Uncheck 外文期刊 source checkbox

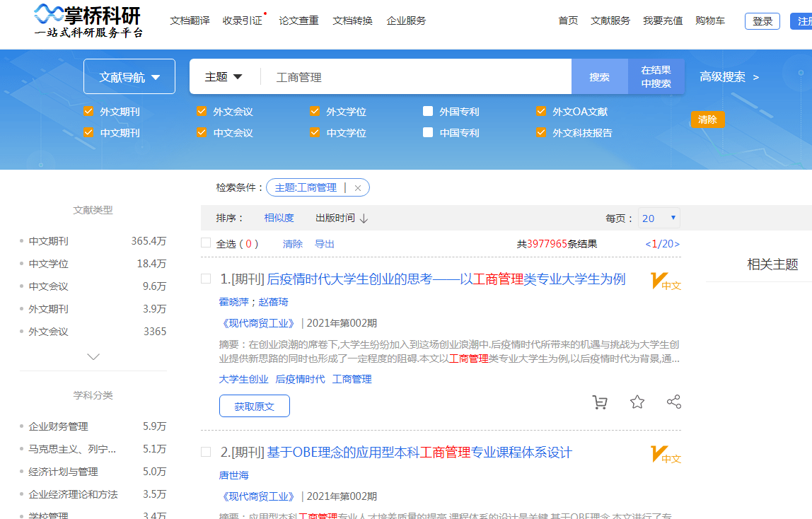click(x=88, y=111)
